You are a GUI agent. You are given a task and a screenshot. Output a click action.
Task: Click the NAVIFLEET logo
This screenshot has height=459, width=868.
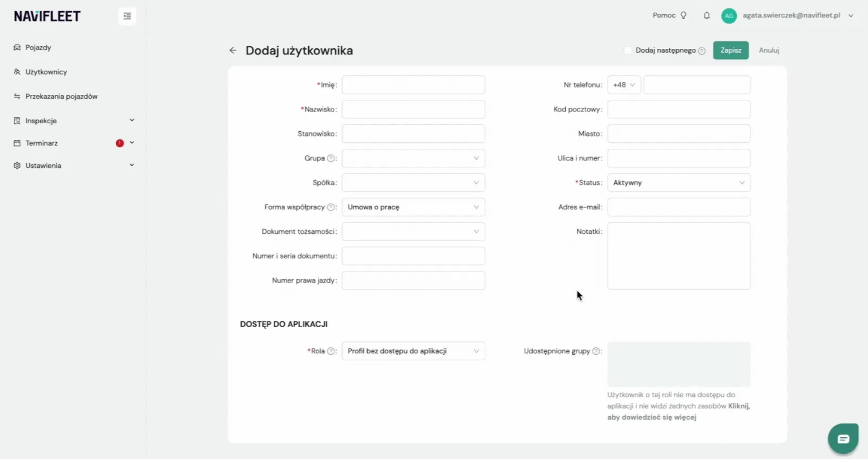click(47, 16)
